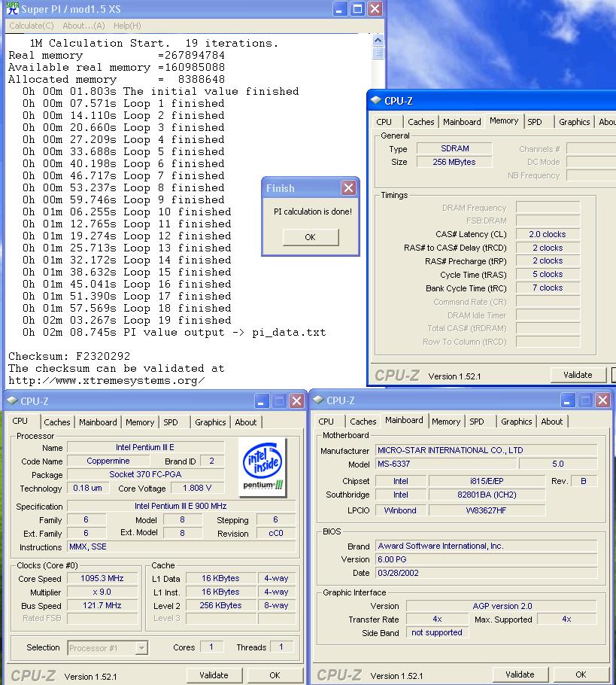The image size is (616, 685).
Task: Switch to Caches tab in processor CPU-Z window
Action: pos(57,422)
